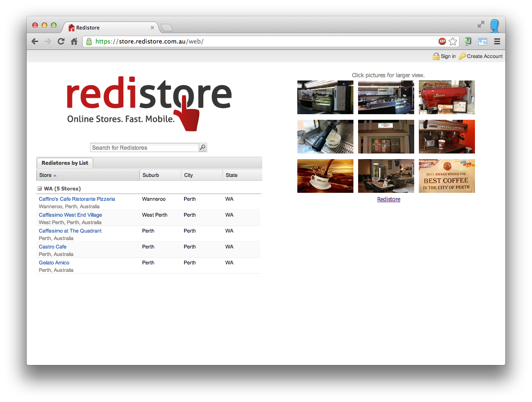Click the redistore logo image

(x=149, y=103)
